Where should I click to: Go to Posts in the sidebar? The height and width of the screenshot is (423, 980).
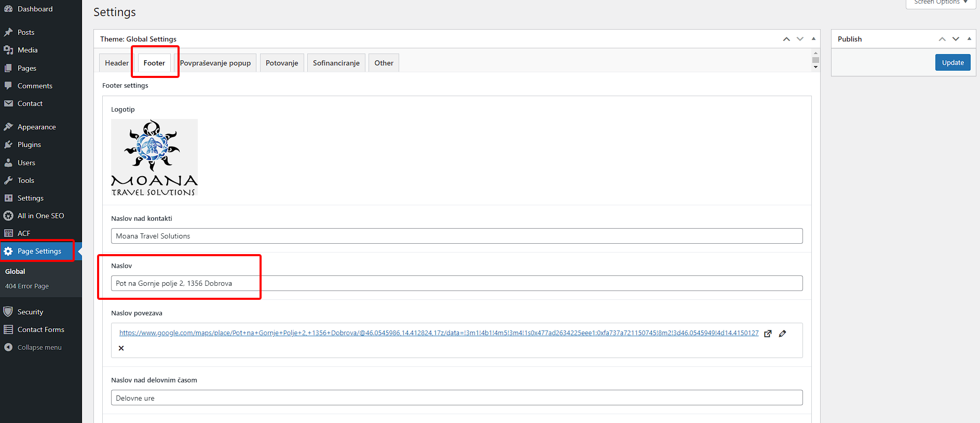coord(26,32)
